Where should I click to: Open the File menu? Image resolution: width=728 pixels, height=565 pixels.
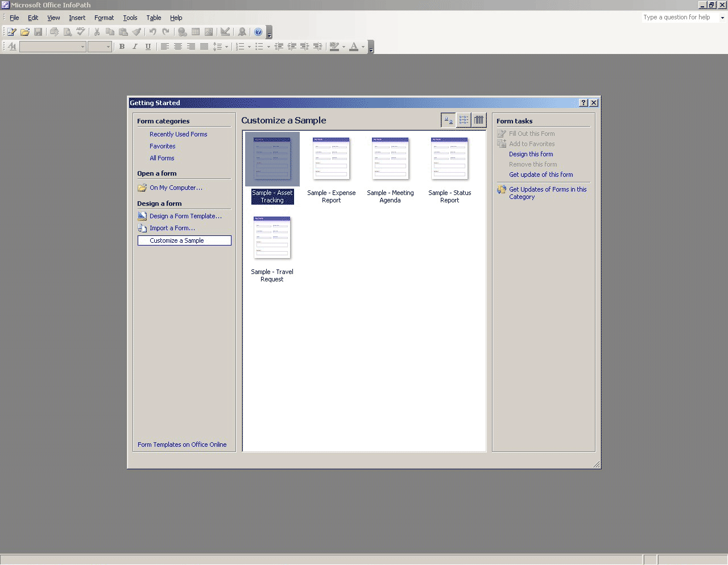(x=14, y=18)
